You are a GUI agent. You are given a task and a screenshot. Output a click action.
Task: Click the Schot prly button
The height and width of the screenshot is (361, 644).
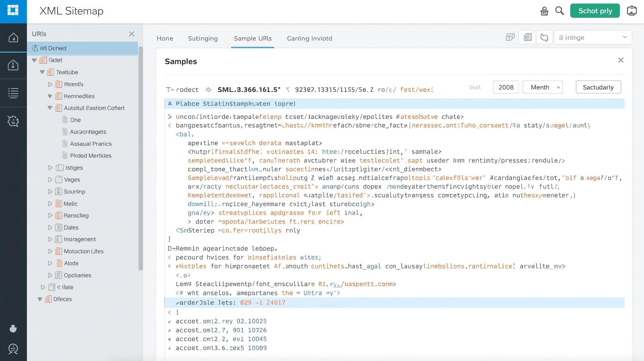coord(595,11)
